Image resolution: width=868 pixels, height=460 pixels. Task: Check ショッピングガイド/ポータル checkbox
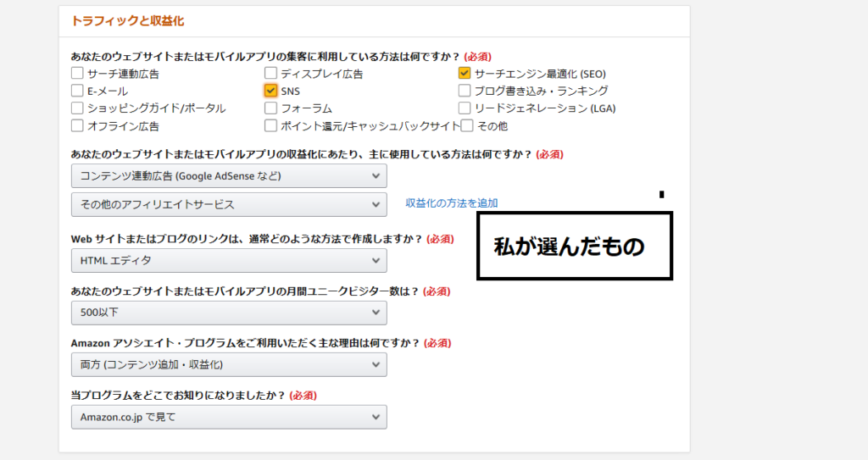pos(77,108)
